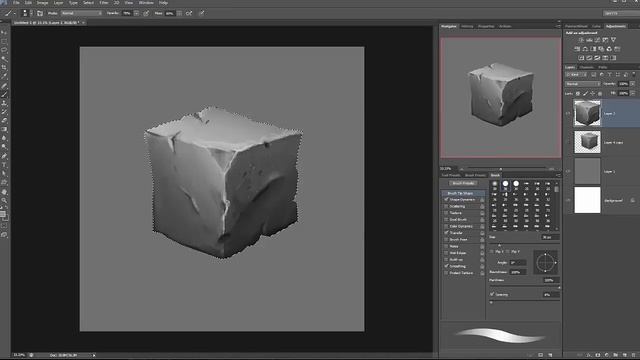Enable Flip X checkbox
640x360 pixels.
tap(492, 251)
